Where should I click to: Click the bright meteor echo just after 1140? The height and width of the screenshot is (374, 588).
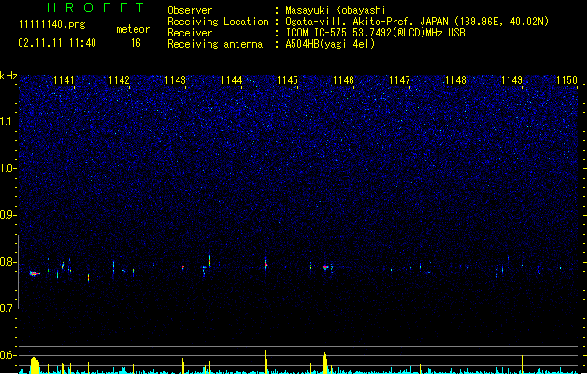35,274
